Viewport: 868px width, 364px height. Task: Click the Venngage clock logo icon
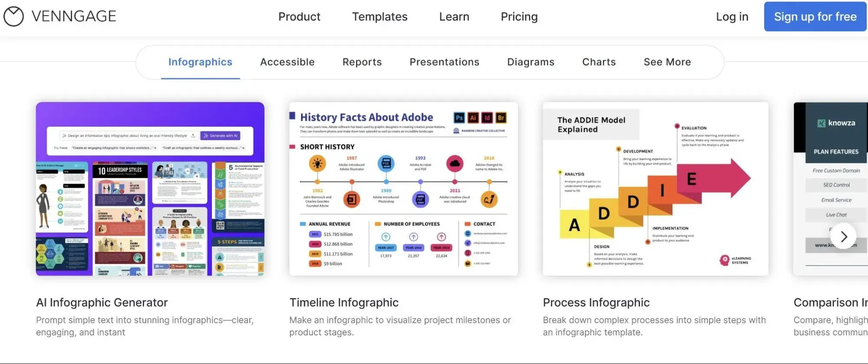click(13, 16)
